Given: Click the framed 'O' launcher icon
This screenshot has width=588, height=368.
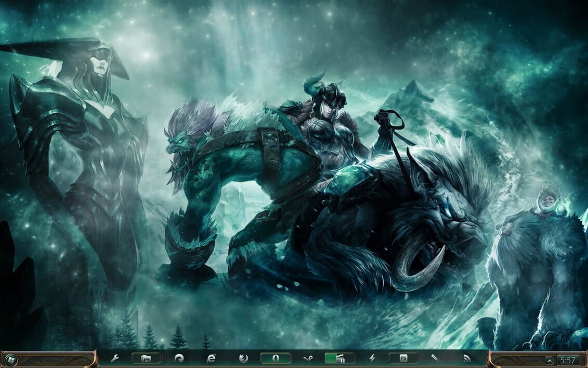Looking at the screenshot, I should pos(275,358).
